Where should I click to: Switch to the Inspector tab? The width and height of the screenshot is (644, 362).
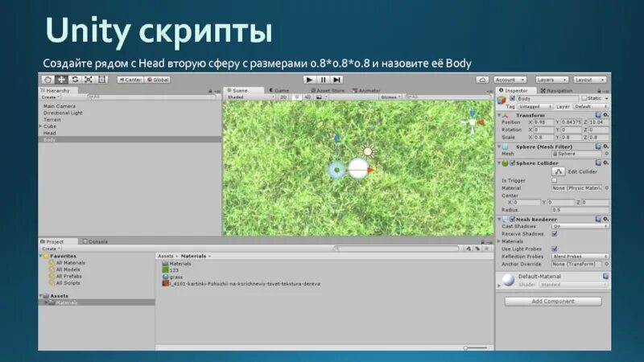(516, 90)
